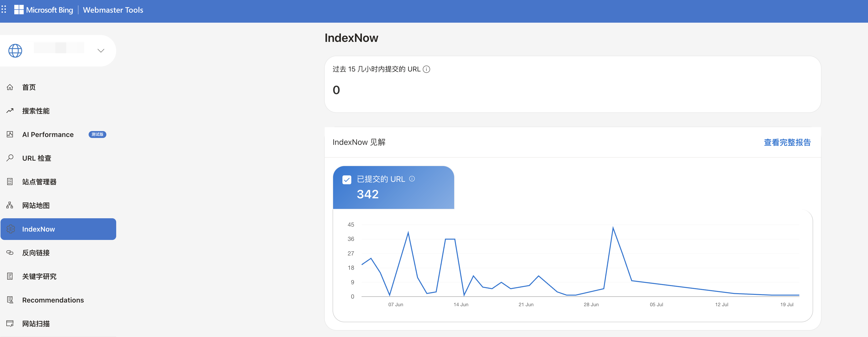
Task: Expand the site selector chevron
Action: click(x=101, y=51)
